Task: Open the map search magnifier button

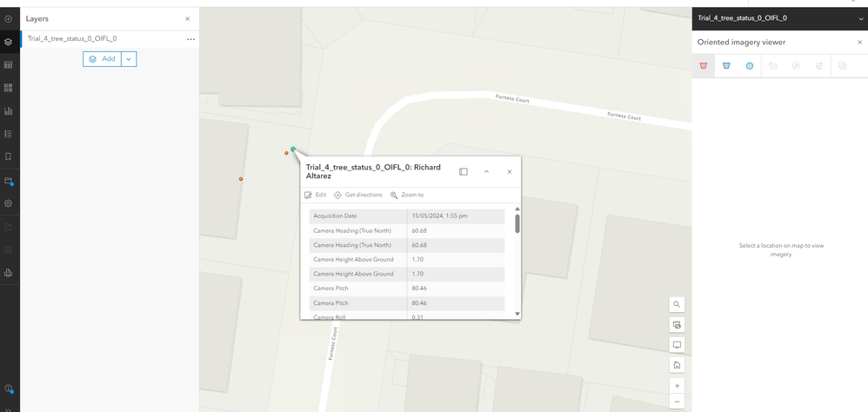Action: (x=677, y=304)
